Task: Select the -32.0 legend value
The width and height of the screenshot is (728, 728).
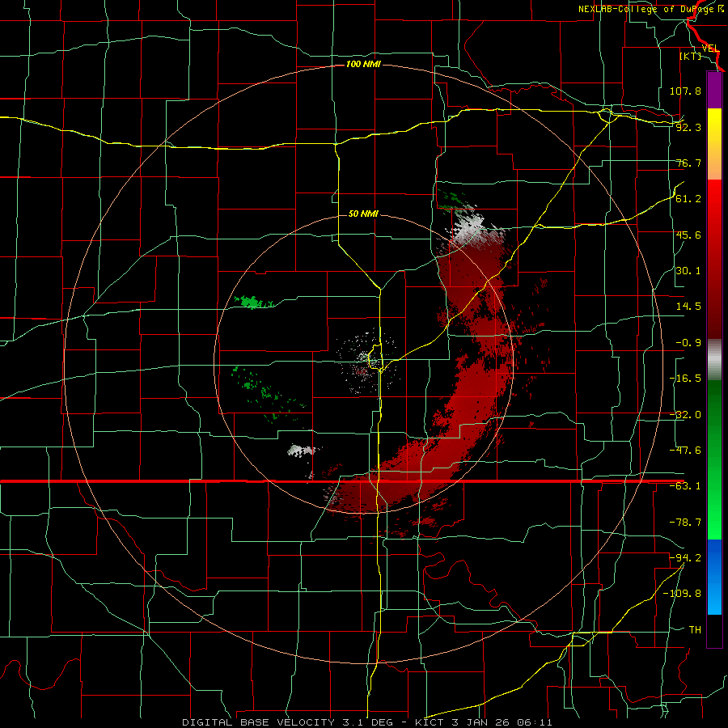Action: point(685,415)
